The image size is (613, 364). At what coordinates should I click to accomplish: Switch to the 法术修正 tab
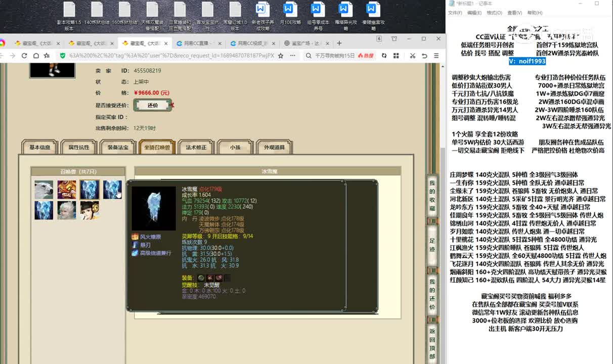pos(196,147)
